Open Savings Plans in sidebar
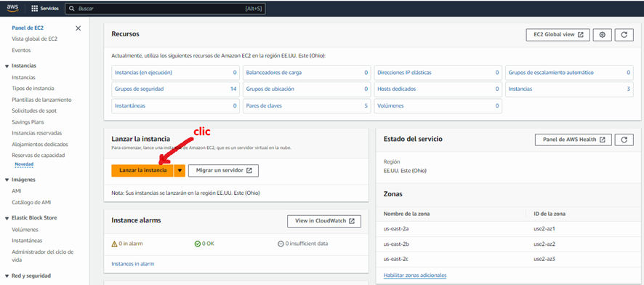 (28, 122)
